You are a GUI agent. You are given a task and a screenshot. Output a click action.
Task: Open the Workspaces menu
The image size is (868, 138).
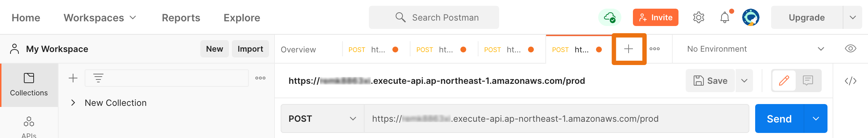point(100,18)
